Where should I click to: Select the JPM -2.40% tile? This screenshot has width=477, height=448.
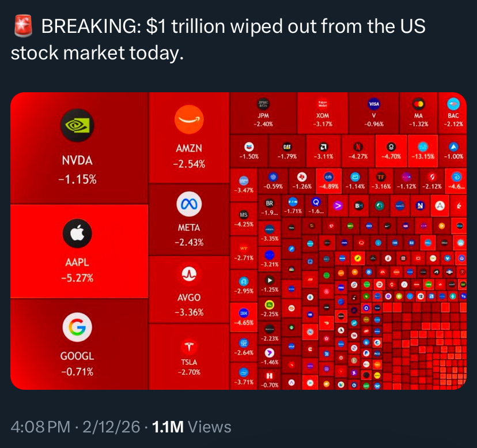263,112
